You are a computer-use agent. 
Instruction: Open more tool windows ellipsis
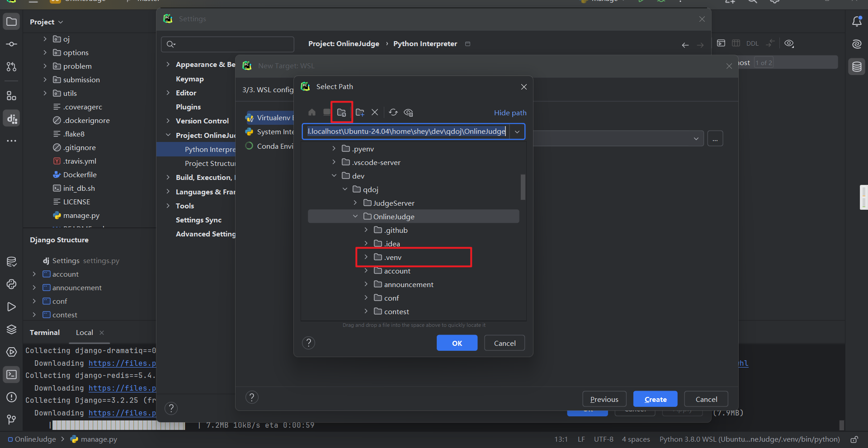12,141
